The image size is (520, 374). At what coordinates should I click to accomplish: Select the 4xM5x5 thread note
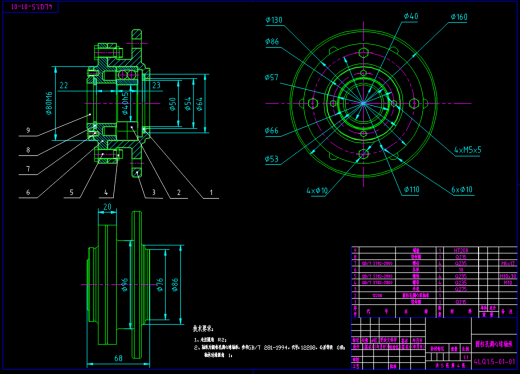(468, 150)
